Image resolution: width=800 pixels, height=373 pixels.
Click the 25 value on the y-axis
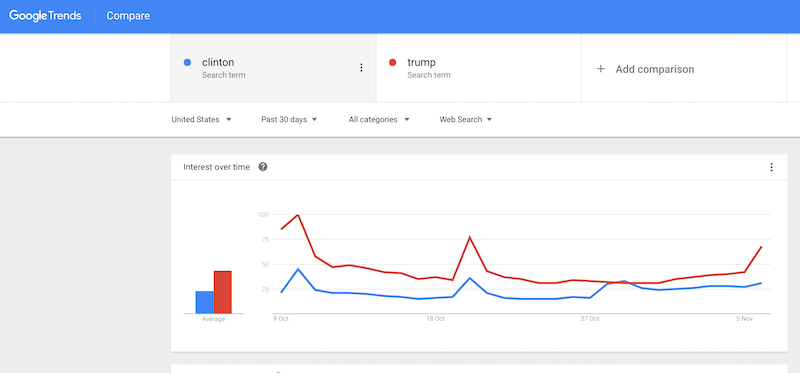[265, 289]
